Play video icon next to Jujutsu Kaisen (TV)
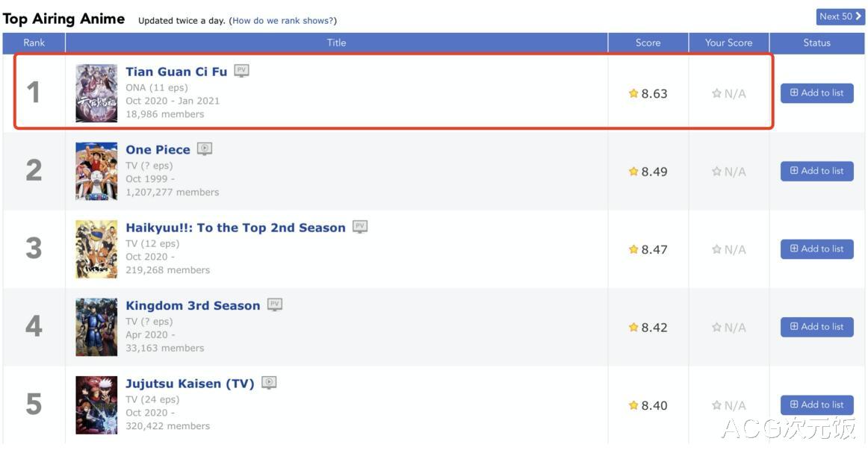 (x=269, y=383)
